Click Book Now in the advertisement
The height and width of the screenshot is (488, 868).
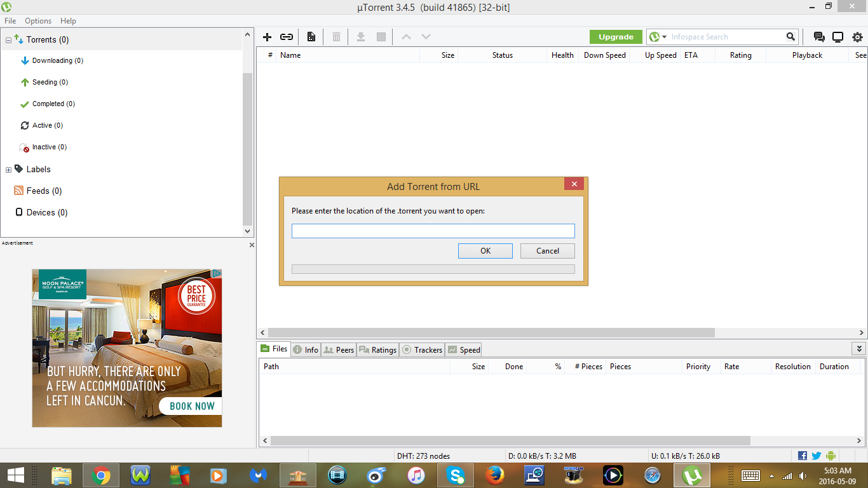coord(191,406)
